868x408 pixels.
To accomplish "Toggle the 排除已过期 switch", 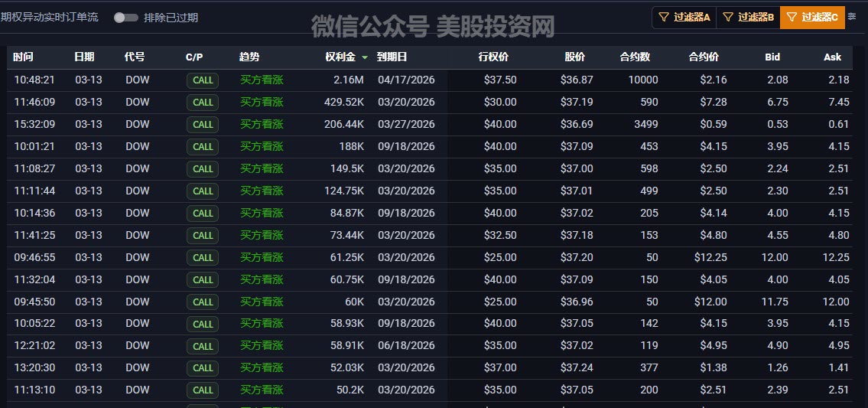I will point(125,18).
